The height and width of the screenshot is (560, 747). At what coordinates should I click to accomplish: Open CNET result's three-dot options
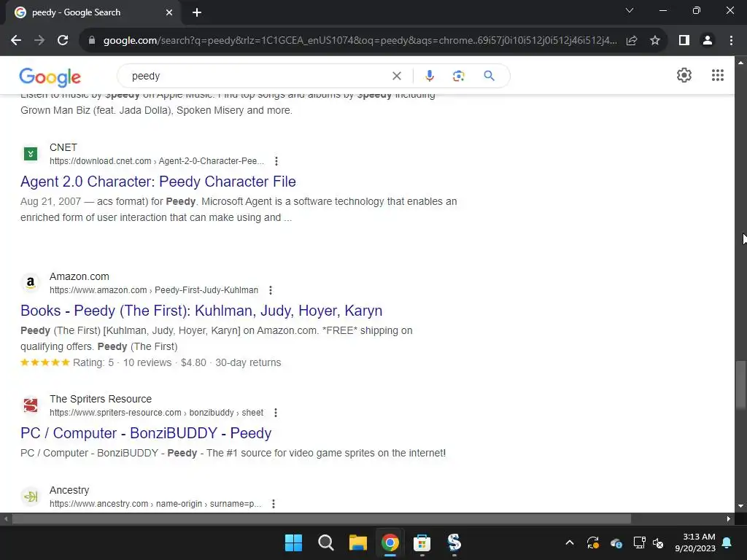click(x=276, y=161)
